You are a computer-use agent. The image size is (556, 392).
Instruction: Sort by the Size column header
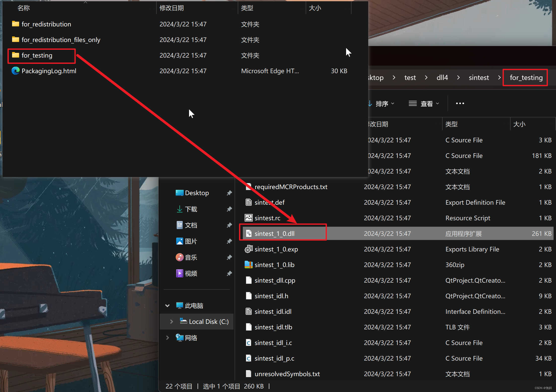[x=519, y=124]
